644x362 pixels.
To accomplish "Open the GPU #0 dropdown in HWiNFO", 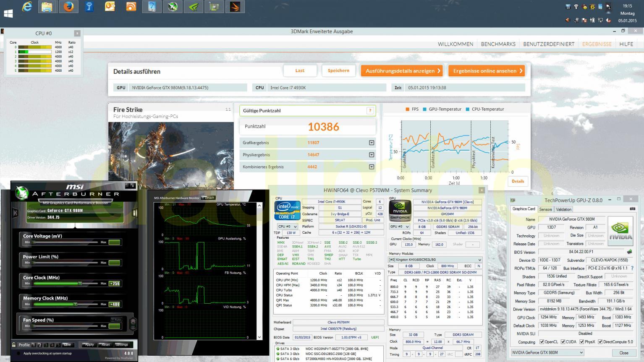I will [399, 227].
